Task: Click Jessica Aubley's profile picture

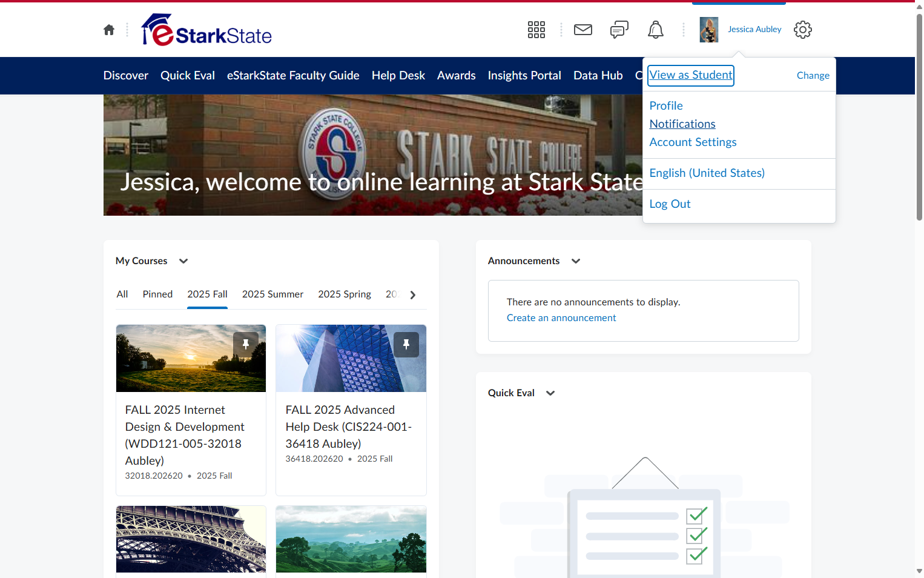Action: [709, 30]
